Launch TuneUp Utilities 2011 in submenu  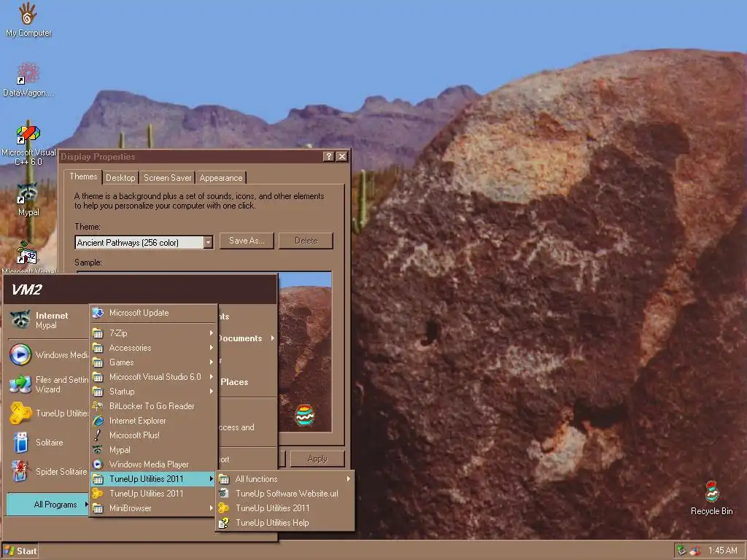(x=285, y=508)
